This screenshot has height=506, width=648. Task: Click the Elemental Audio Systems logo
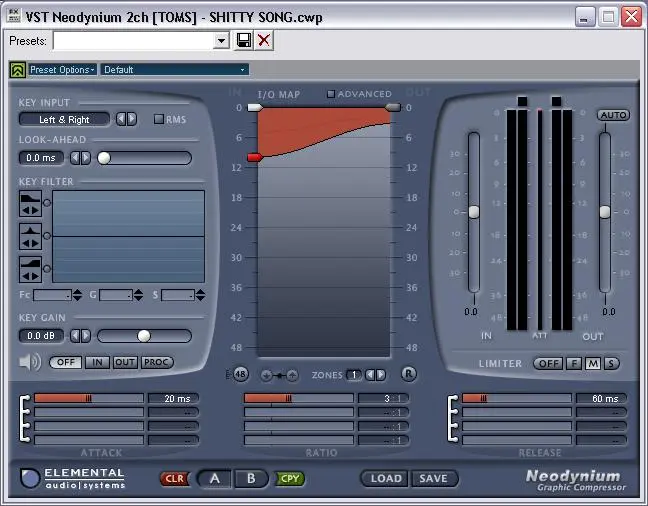pyautogui.click(x=72, y=478)
